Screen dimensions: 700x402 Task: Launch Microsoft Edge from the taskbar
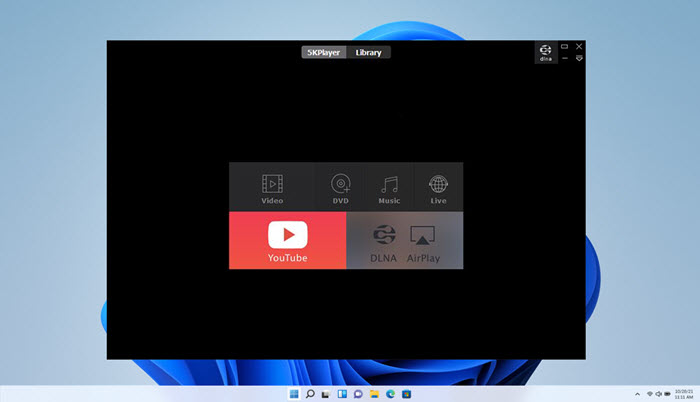pyautogui.click(x=391, y=394)
